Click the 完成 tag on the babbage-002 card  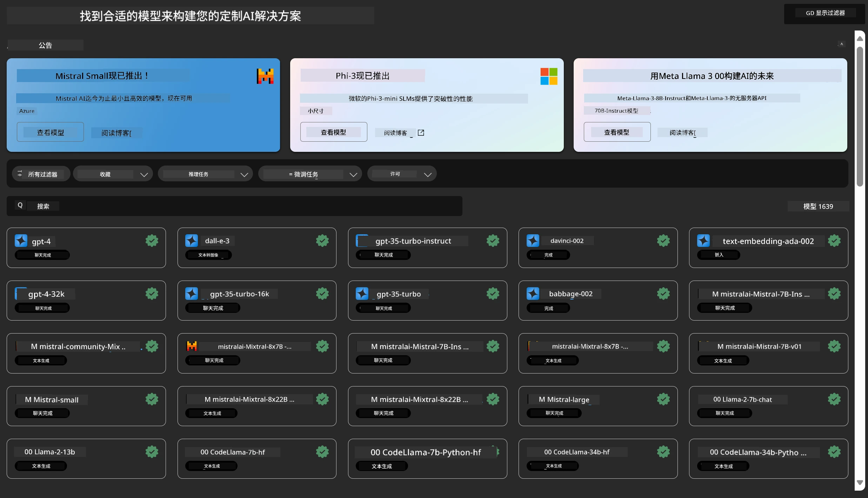pyautogui.click(x=548, y=308)
